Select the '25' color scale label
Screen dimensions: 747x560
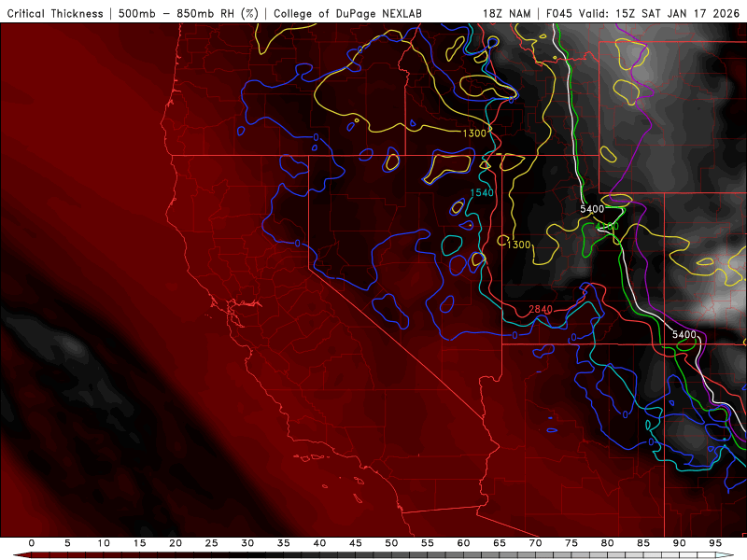click(x=212, y=543)
